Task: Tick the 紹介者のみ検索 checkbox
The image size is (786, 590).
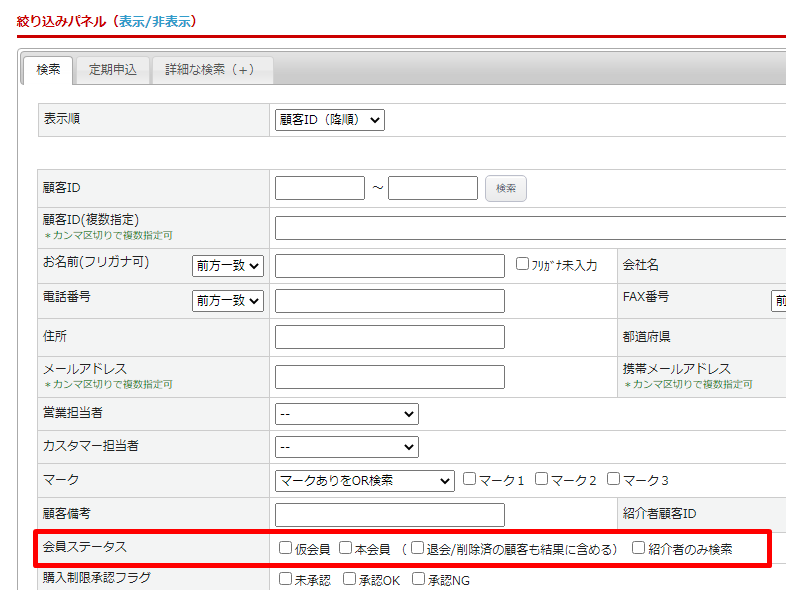Action: (638, 548)
